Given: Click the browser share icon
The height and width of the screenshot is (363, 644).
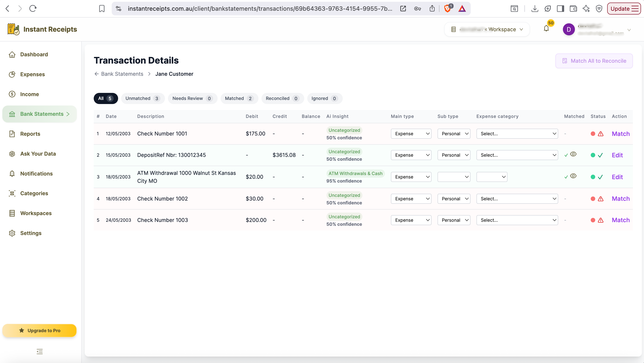Looking at the screenshot, I should coord(432,9).
